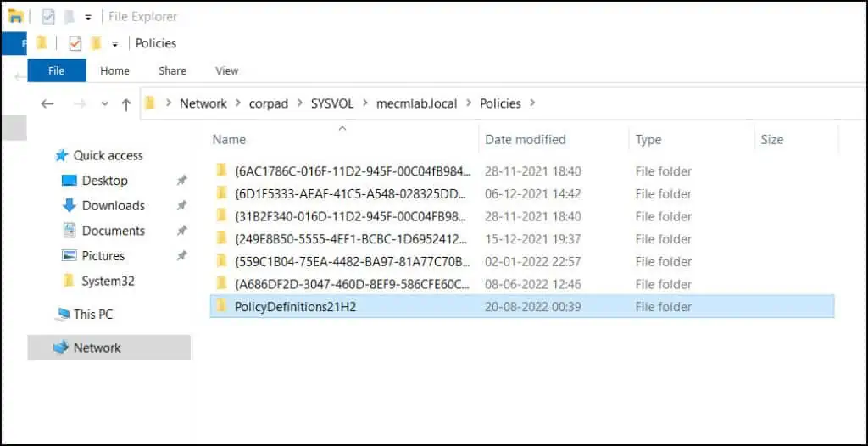Click the pin icon next to Downloads
Viewport: 868px width, 446px height.
pyautogui.click(x=181, y=205)
